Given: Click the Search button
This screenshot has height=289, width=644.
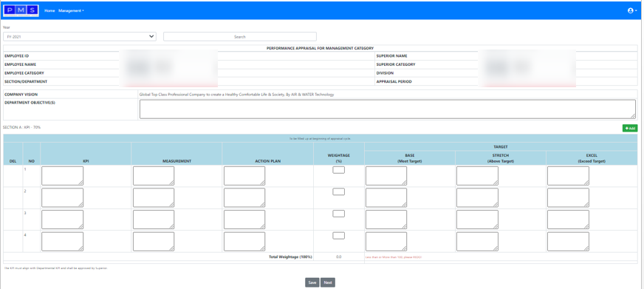Looking at the screenshot, I should pos(240,37).
